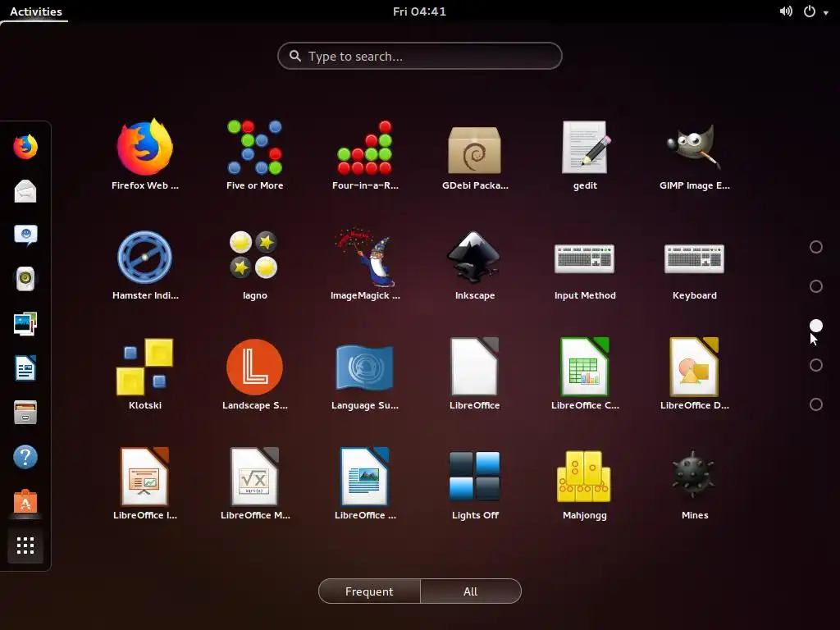Go to fourth app page indicator
The height and width of the screenshot is (630, 840).
(x=816, y=365)
